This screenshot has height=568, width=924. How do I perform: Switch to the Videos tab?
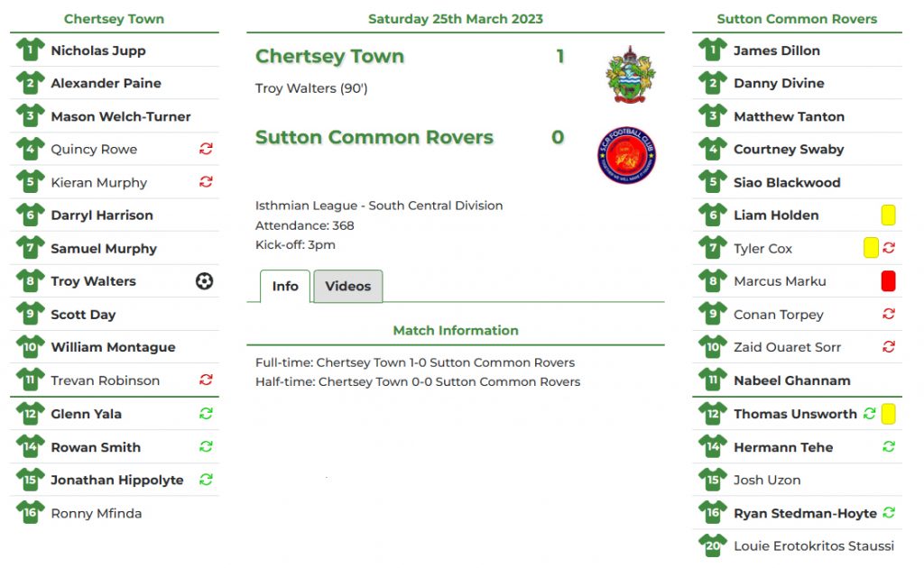348,287
